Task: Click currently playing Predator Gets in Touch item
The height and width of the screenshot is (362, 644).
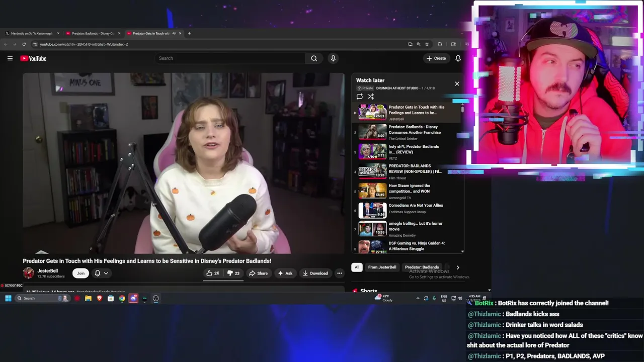Action: (407, 113)
